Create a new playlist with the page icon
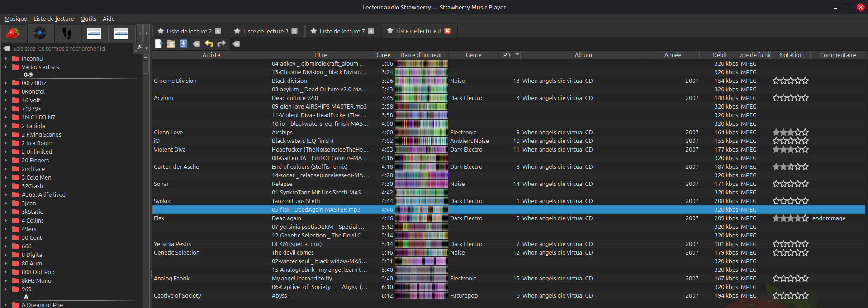The width and height of the screenshot is (868, 308). tap(159, 44)
